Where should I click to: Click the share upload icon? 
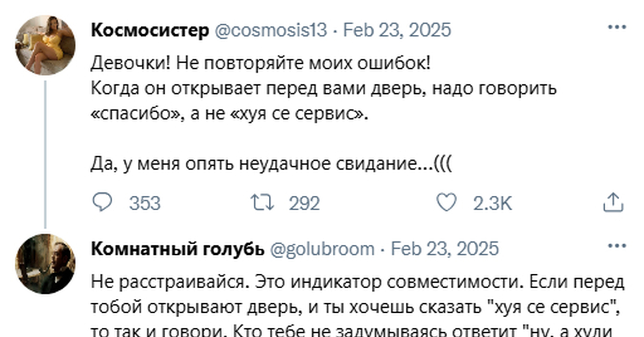click(614, 202)
